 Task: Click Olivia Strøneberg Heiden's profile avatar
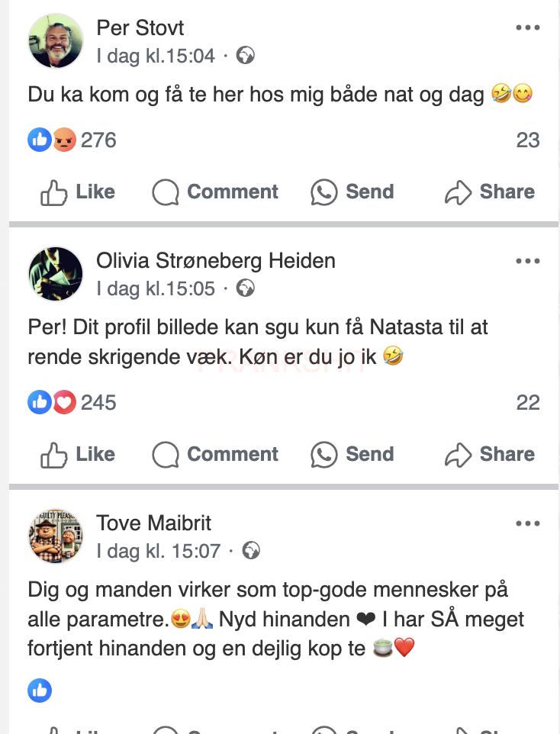pyautogui.click(x=56, y=274)
